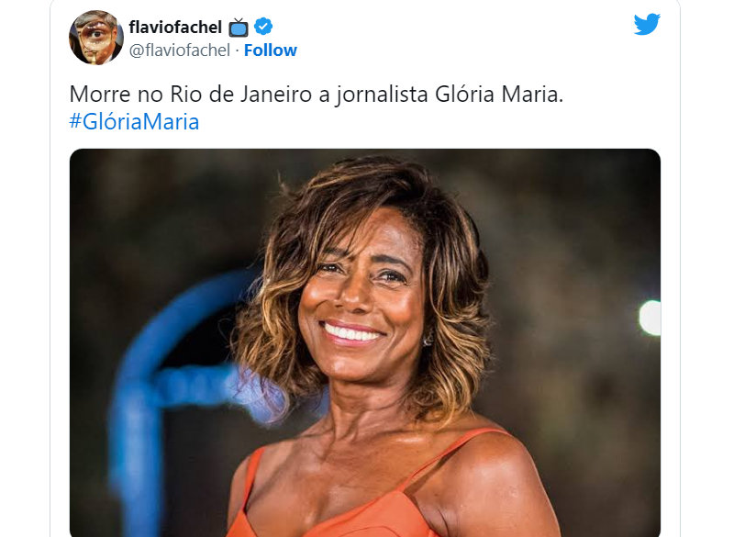Image resolution: width=756 pixels, height=537 pixels.
Task: Click the name "Glória Maria." in tweet text
Action: pos(499,94)
